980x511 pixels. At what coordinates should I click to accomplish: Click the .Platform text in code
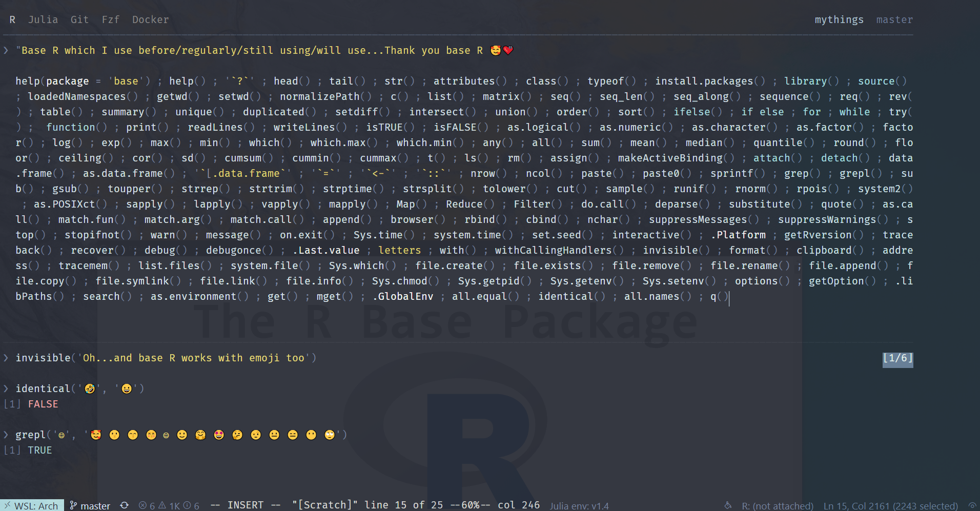click(x=738, y=235)
